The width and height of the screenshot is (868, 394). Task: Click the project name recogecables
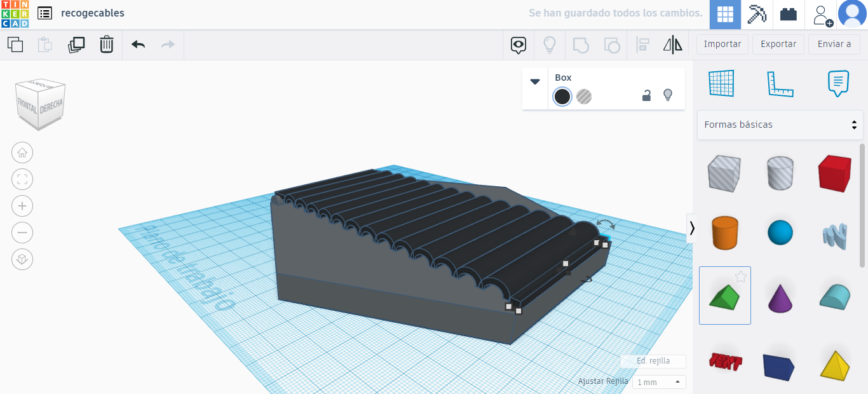pyautogui.click(x=93, y=13)
